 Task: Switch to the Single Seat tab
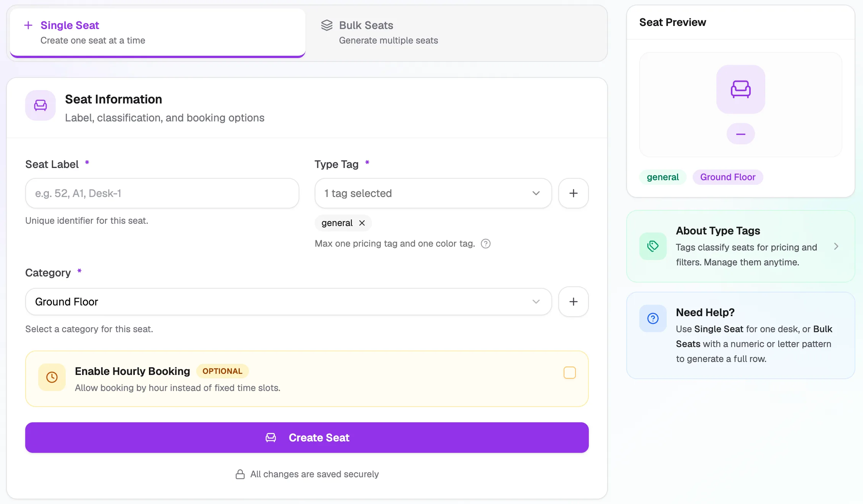coord(157,33)
